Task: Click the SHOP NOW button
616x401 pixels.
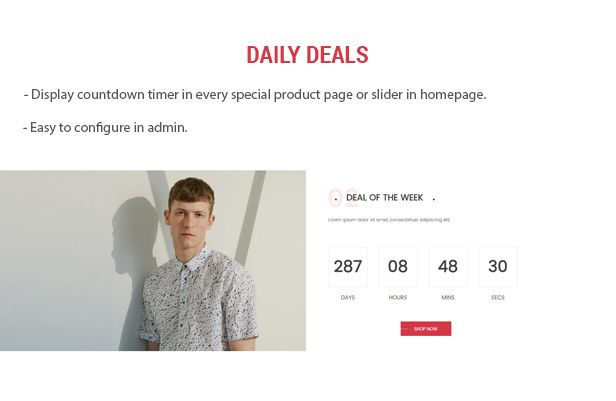Action: tap(425, 328)
